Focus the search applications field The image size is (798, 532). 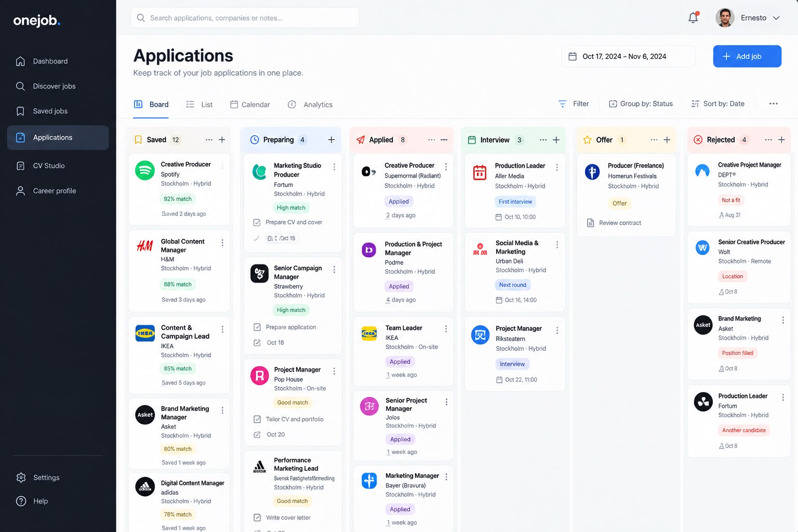point(245,18)
